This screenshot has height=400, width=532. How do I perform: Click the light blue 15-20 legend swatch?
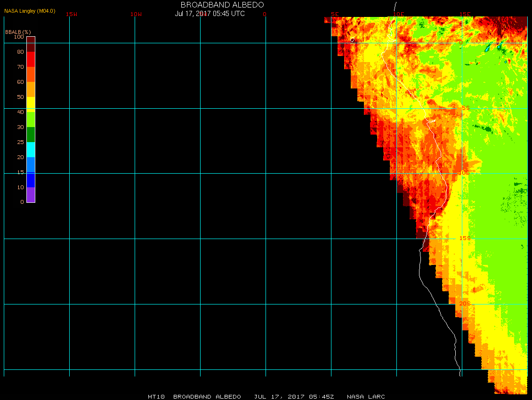click(x=31, y=165)
